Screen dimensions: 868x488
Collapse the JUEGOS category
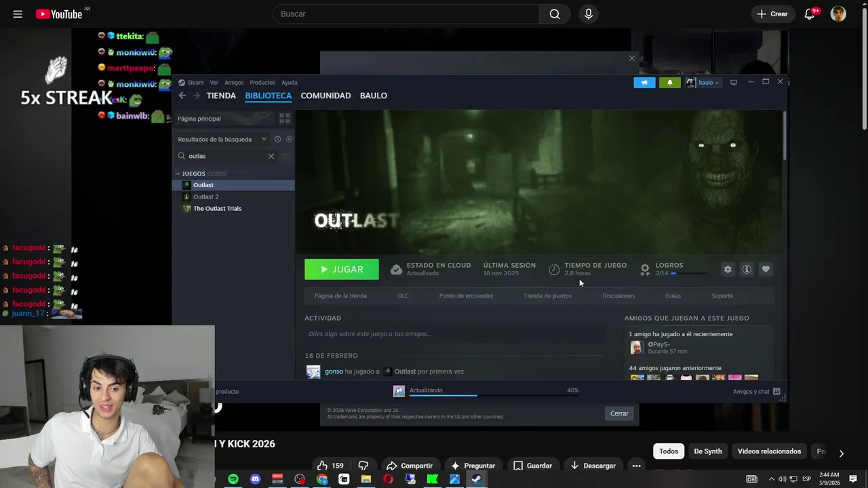178,174
